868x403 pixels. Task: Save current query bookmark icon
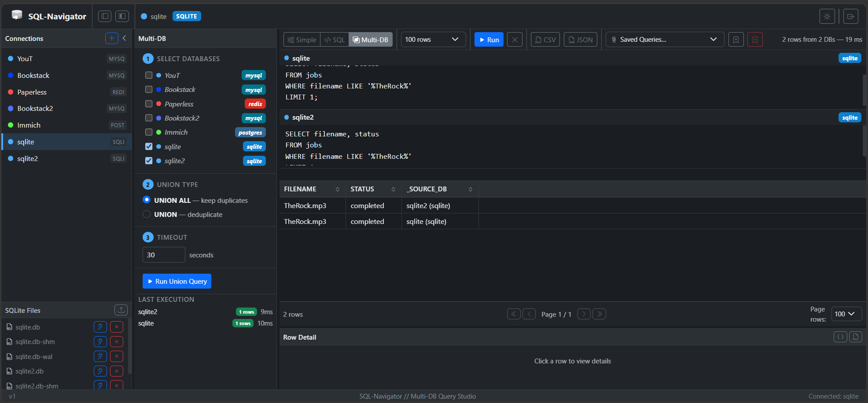click(x=736, y=40)
